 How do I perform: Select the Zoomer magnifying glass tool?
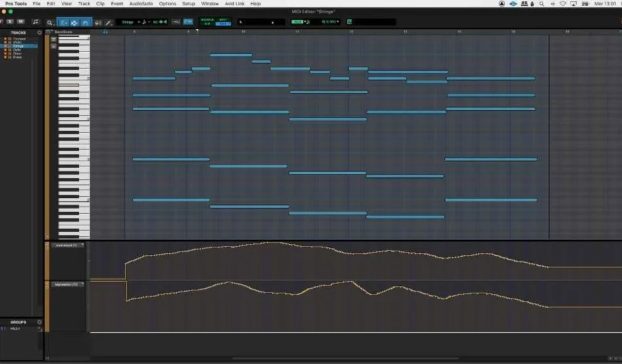click(50, 23)
